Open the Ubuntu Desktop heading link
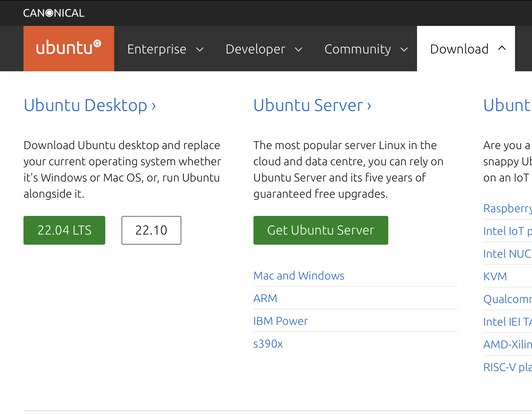The height and width of the screenshot is (414, 532). [90, 105]
